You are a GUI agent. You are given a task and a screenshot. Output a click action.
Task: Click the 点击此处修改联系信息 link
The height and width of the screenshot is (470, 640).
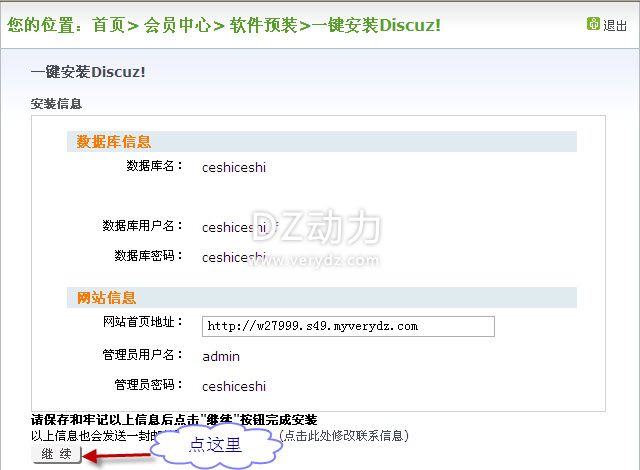coord(343,435)
